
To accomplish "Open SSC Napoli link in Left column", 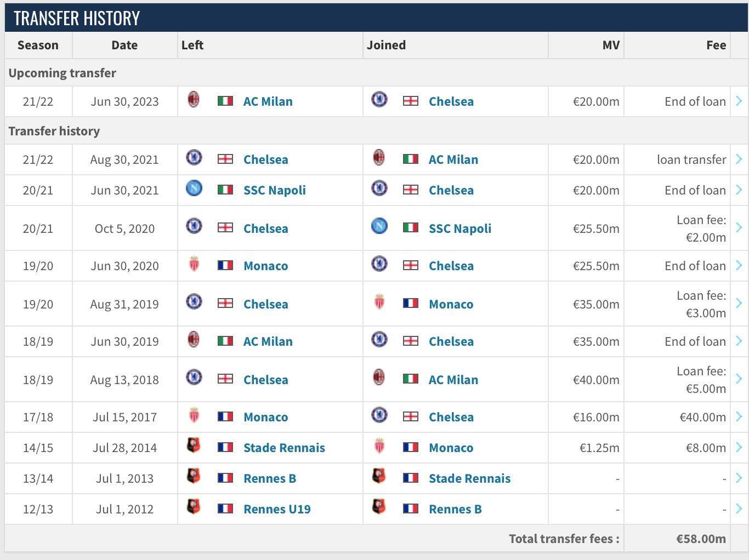I will (275, 190).
